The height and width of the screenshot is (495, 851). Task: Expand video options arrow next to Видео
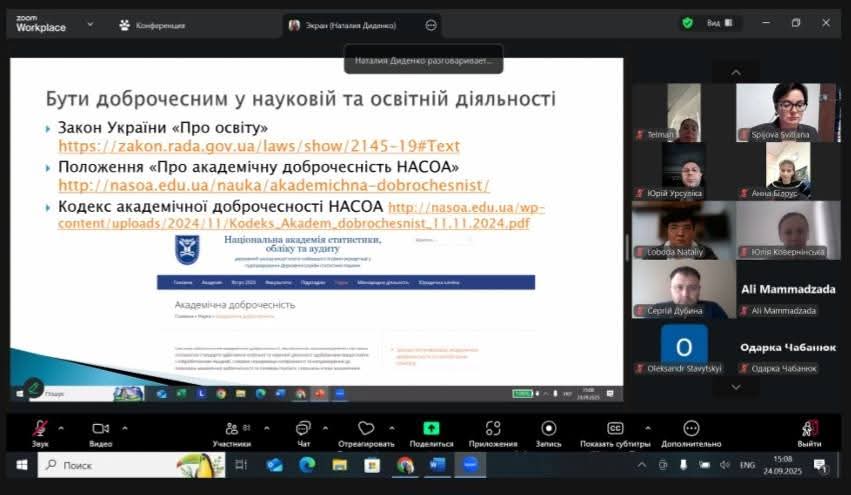tap(123, 427)
